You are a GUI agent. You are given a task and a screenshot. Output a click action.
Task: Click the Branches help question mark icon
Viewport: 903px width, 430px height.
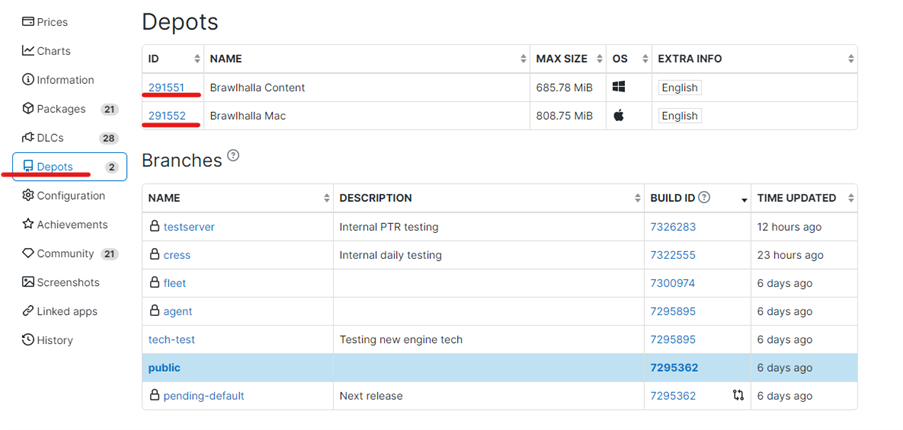233,156
